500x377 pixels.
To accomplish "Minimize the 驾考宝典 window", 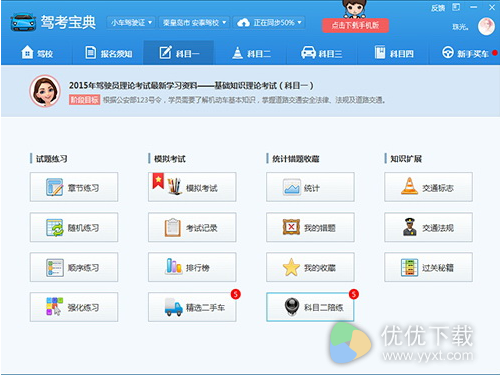I will tap(474, 7).
